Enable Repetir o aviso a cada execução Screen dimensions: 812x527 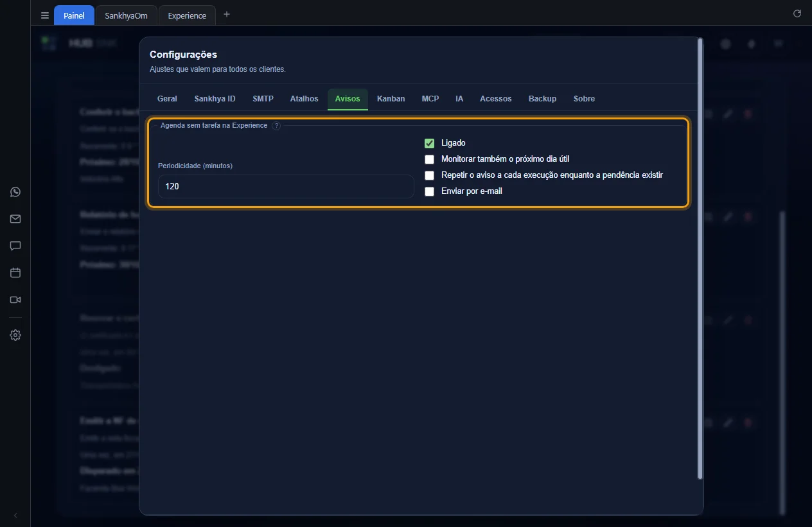pyautogui.click(x=430, y=175)
